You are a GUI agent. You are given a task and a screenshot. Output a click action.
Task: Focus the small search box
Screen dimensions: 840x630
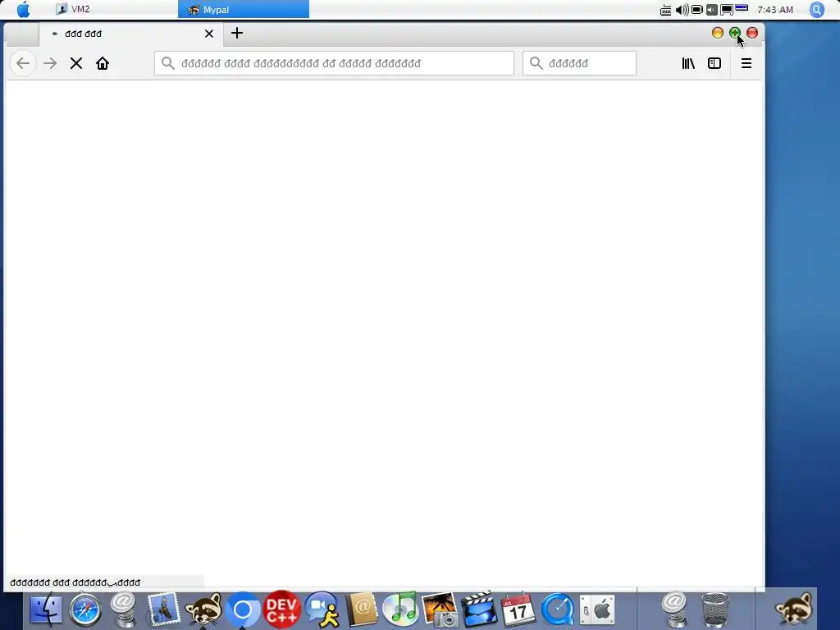click(579, 63)
